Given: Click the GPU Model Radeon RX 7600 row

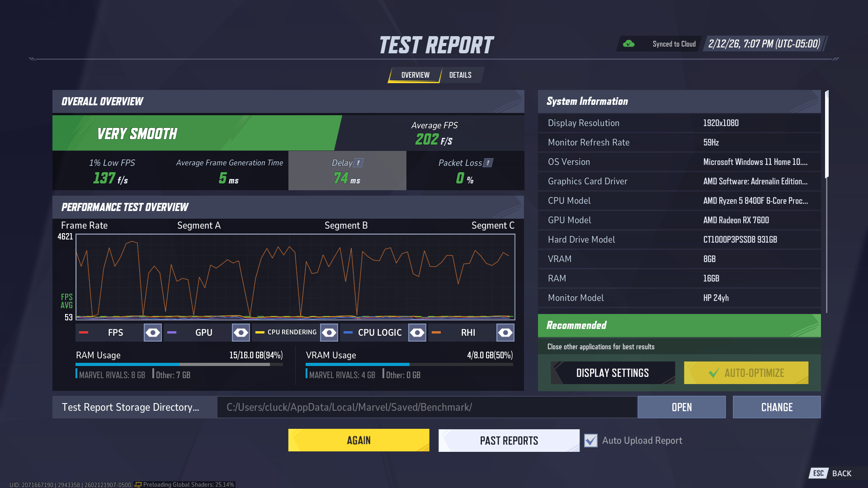Looking at the screenshot, I should pyautogui.click(x=679, y=220).
